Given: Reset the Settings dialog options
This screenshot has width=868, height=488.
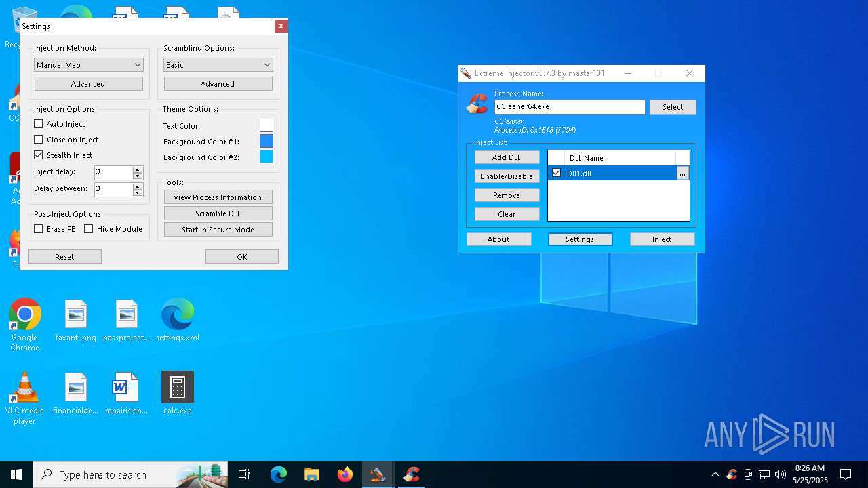Looking at the screenshot, I should click(x=65, y=257).
